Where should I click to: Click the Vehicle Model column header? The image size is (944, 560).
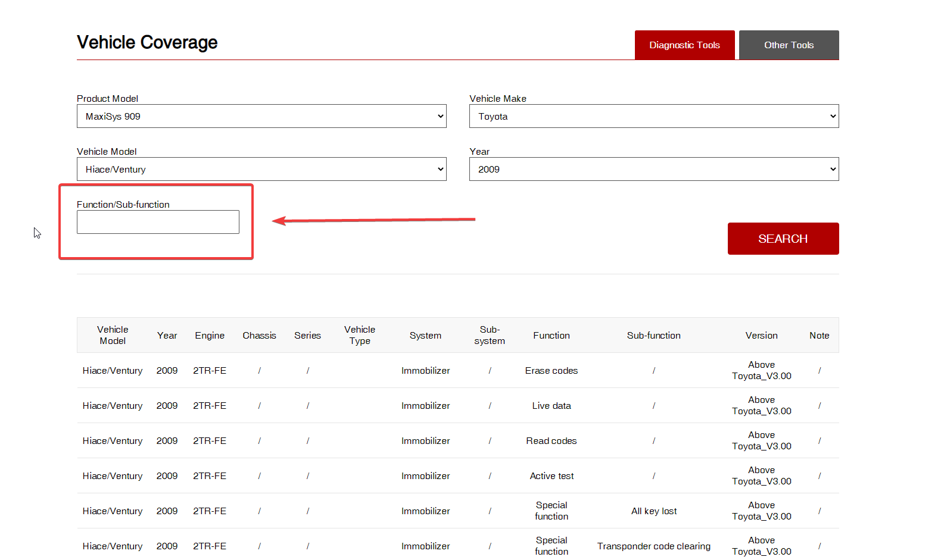tap(113, 335)
